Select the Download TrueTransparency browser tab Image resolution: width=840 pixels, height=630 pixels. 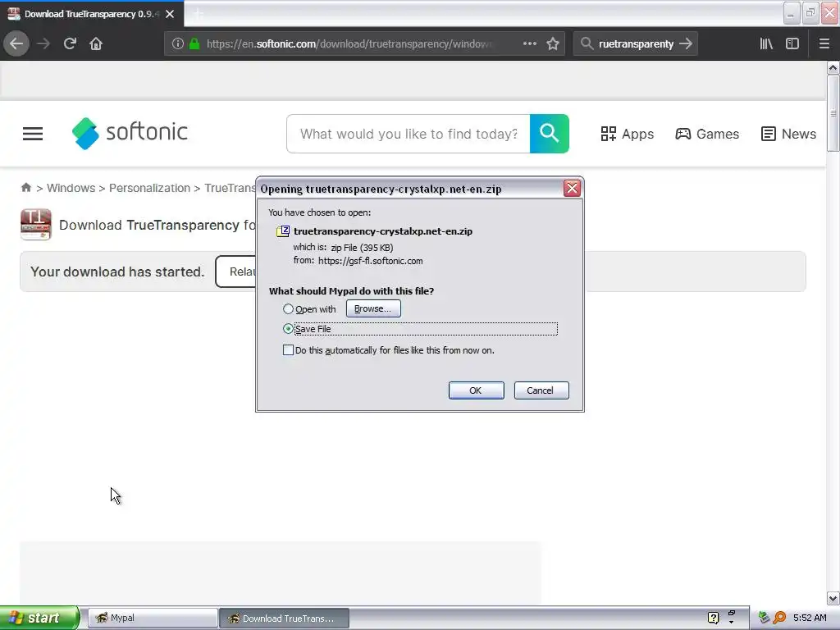click(x=92, y=14)
